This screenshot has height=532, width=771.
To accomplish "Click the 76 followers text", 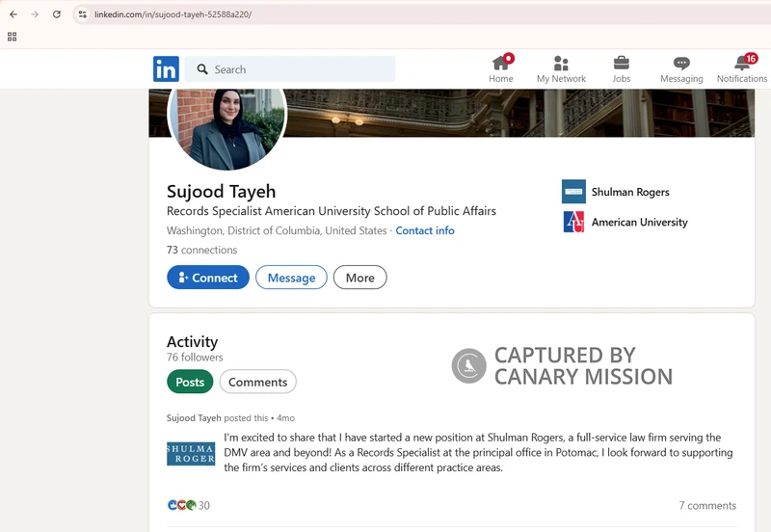I will pos(195,358).
